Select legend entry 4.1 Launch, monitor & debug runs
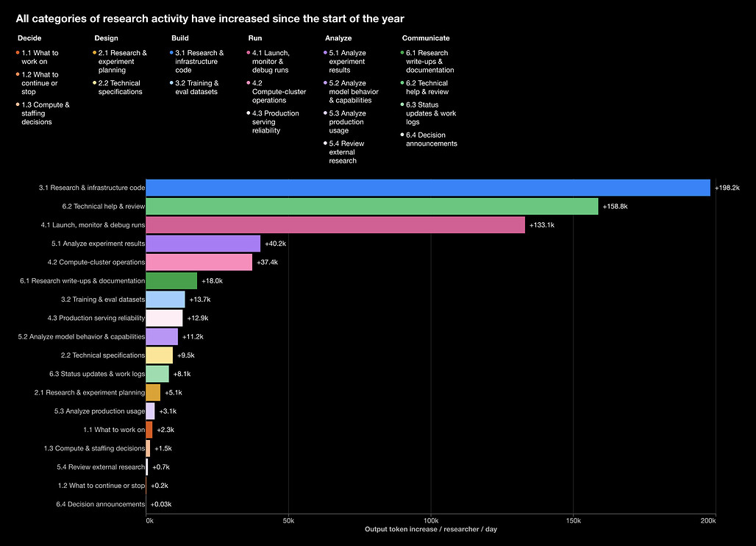This screenshot has height=546, width=756. pos(268,61)
